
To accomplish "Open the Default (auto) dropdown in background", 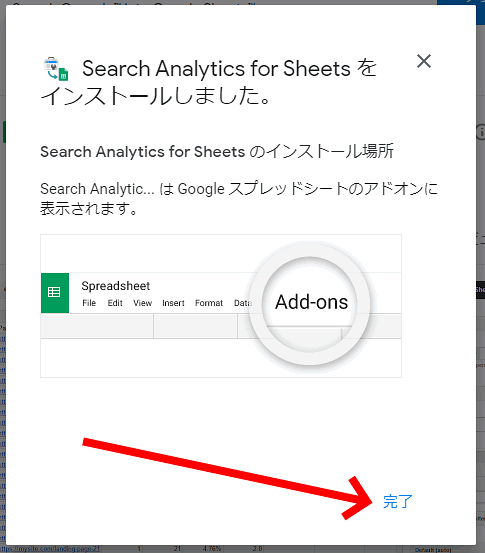I will click(x=433, y=550).
